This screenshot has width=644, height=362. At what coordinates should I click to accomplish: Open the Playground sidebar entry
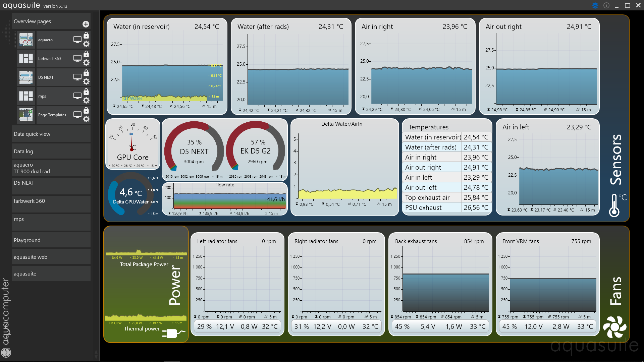[x=51, y=240]
